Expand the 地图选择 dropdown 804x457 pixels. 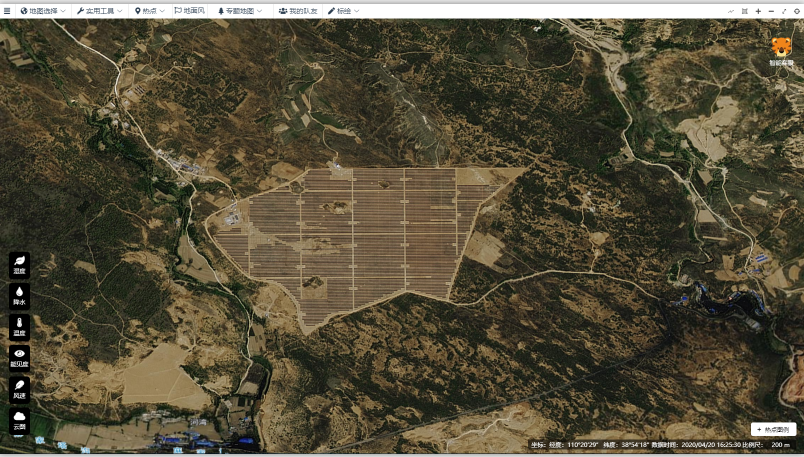click(x=43, y=10)
